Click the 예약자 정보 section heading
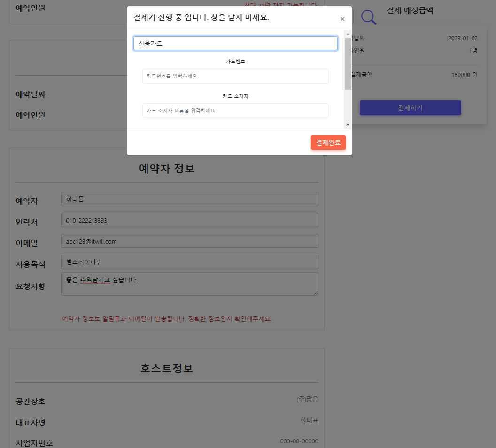The image size is (496, 448). [167, 169]
